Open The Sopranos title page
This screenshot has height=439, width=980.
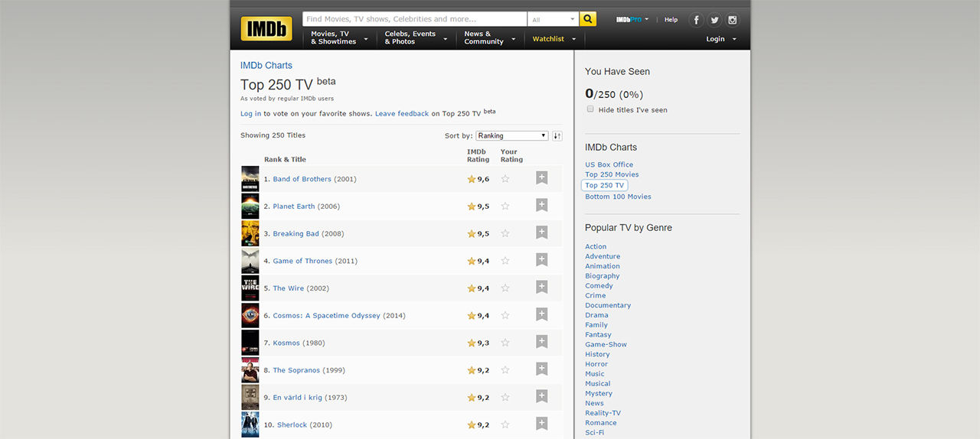(x=296, y=370)
